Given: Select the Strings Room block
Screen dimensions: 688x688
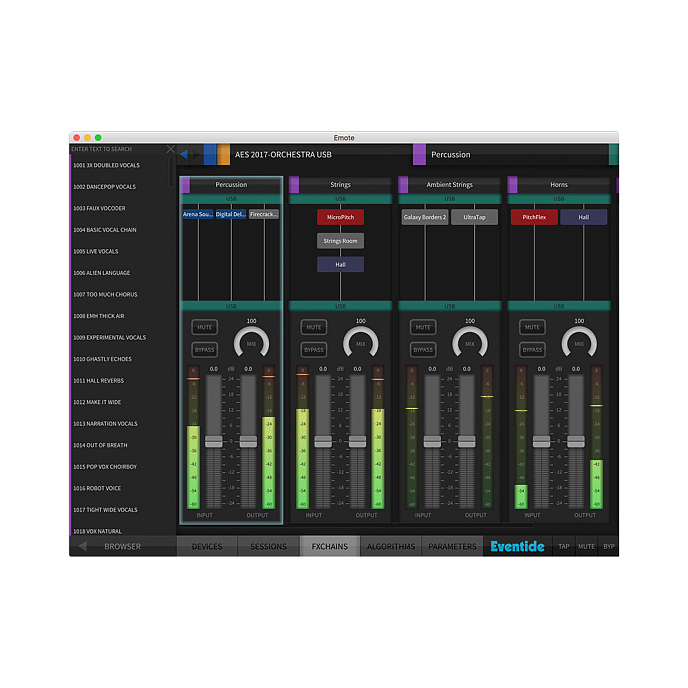Looking at the screenshot, I should pyautogui.click(x=340, y=241).
